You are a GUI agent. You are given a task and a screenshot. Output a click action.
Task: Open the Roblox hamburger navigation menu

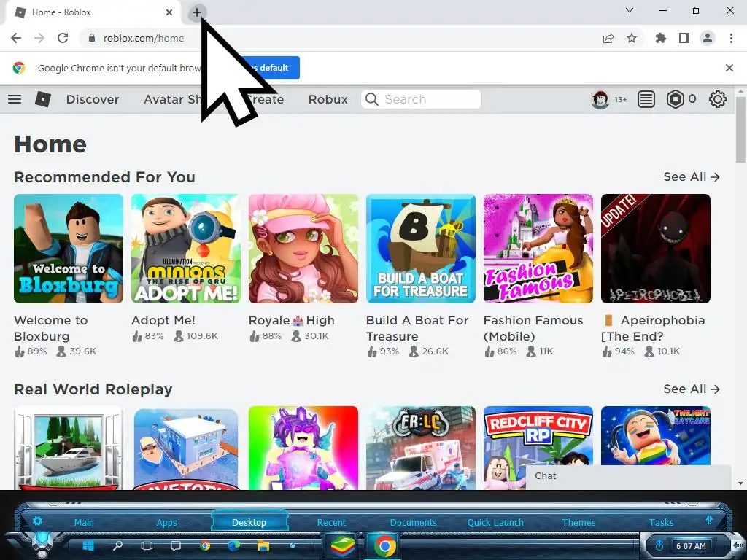point(15,99)
